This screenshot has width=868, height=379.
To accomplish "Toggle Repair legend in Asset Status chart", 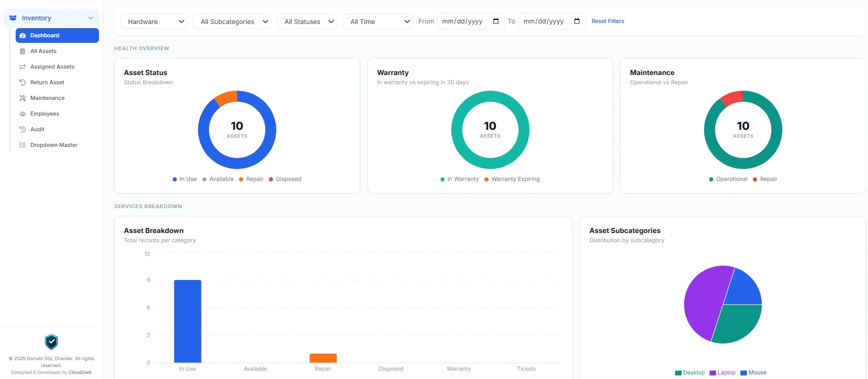I will click(251, 179).
